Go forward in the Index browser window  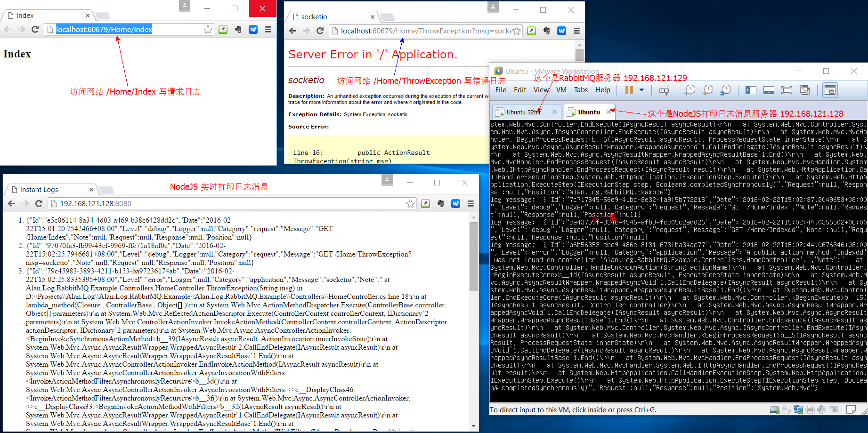21,29
